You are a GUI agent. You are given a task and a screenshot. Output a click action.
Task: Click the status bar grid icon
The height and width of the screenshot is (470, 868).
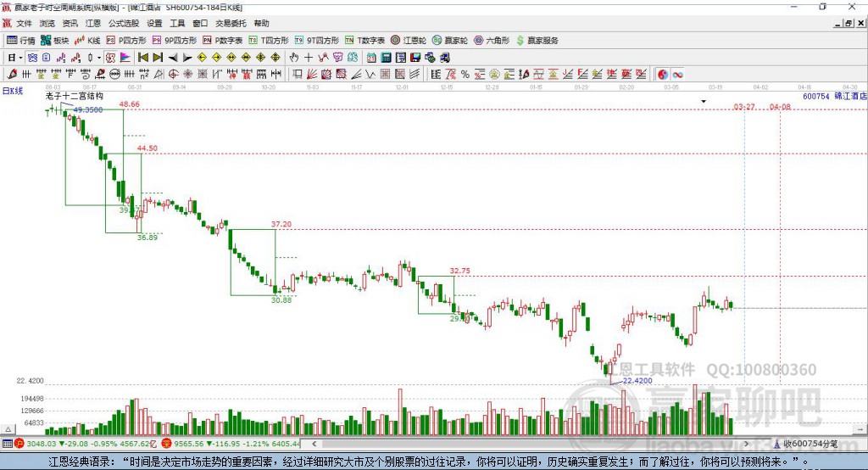(7, 444)
